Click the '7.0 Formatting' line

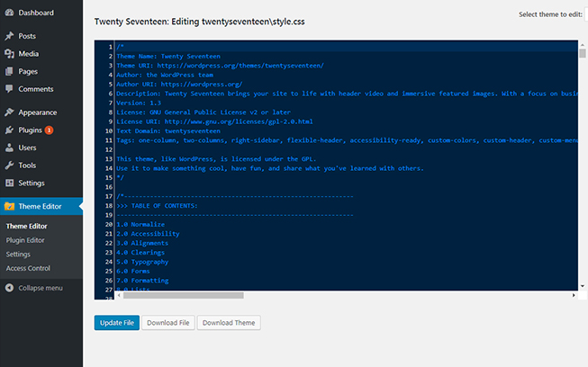point(142,281)
